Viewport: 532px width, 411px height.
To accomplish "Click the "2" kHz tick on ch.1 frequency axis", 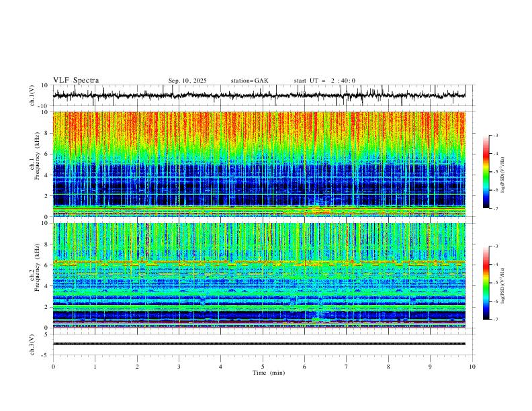I will pos(46,195).
